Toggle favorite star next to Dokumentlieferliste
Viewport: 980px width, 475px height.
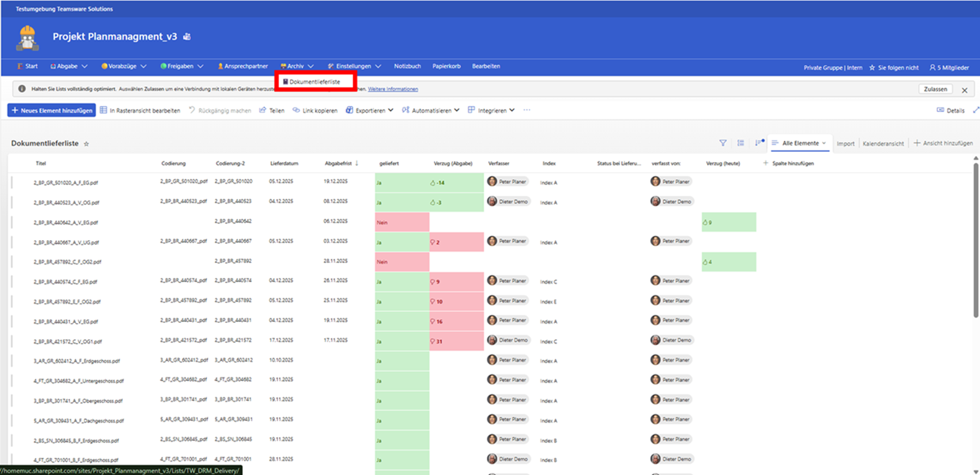pos(87,144)
